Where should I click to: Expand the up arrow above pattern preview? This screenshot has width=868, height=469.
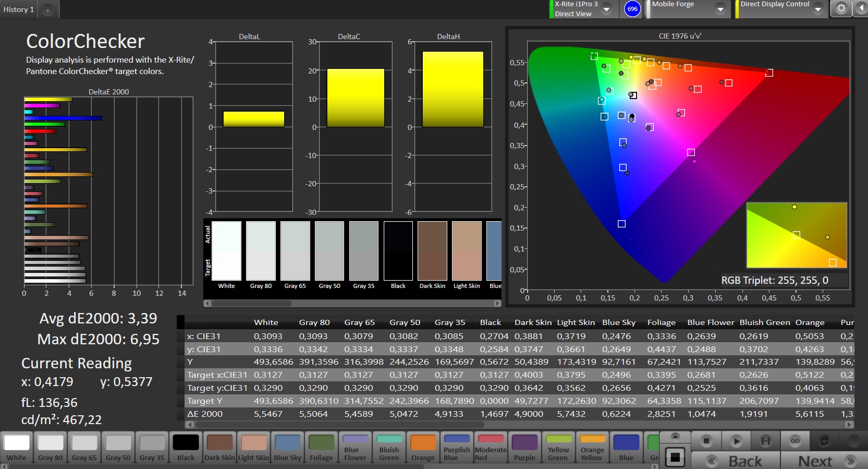(675, 436)
